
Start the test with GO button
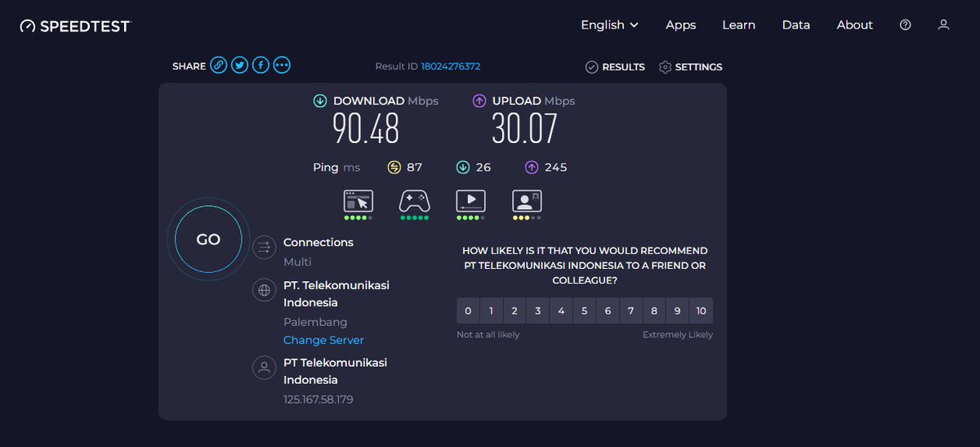coord(208,239)
